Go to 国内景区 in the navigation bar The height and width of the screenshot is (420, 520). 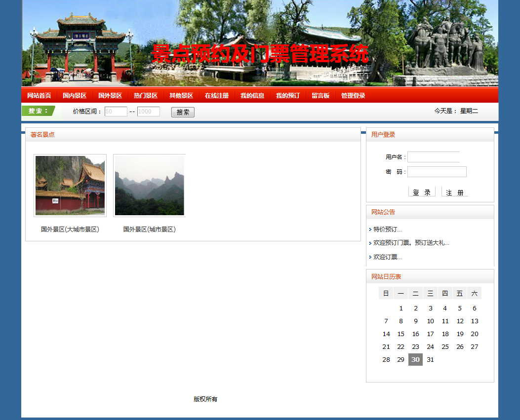coord(75,95)
